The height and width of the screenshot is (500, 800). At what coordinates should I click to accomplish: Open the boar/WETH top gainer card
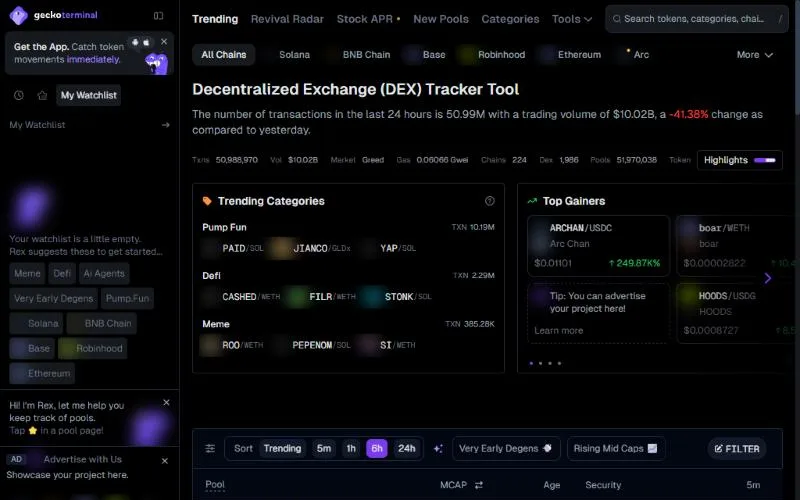coord(737,246)
